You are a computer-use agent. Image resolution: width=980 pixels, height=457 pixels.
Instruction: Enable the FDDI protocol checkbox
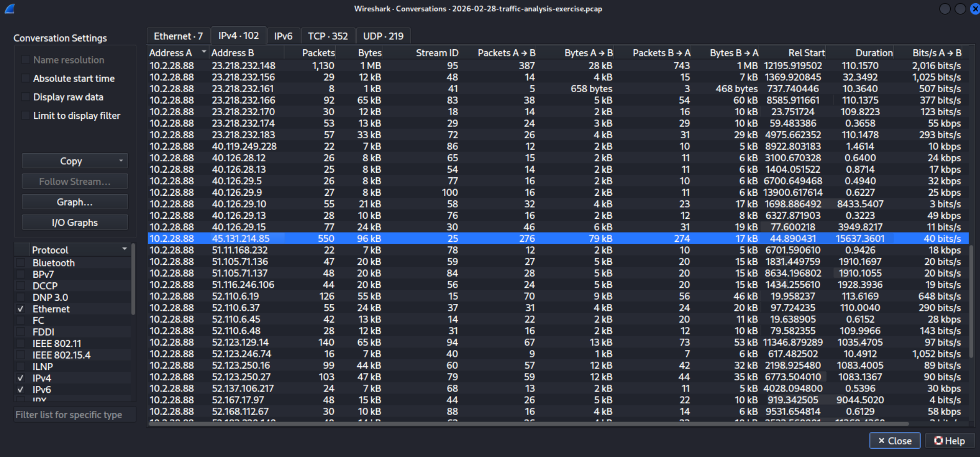21,332
